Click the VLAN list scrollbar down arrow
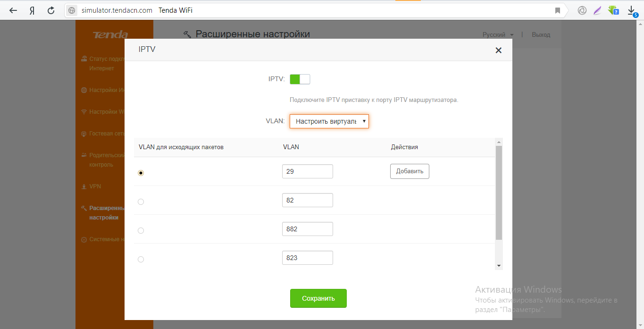The height and width of the screenshot is (329, 644). pyautogui.click(x=499, y=266)
